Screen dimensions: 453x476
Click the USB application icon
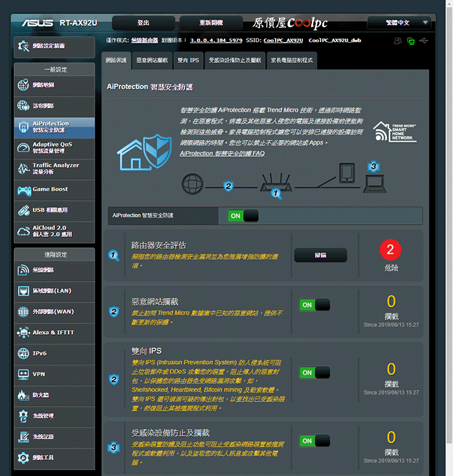[23, 210]
